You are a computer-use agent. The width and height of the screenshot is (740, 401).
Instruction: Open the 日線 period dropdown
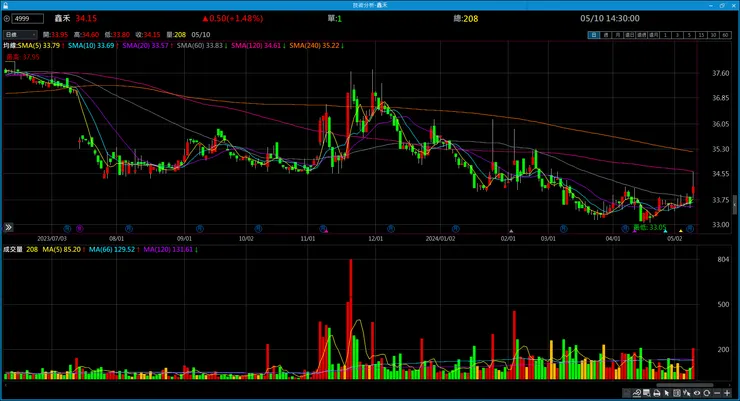[x=20, y=34]
